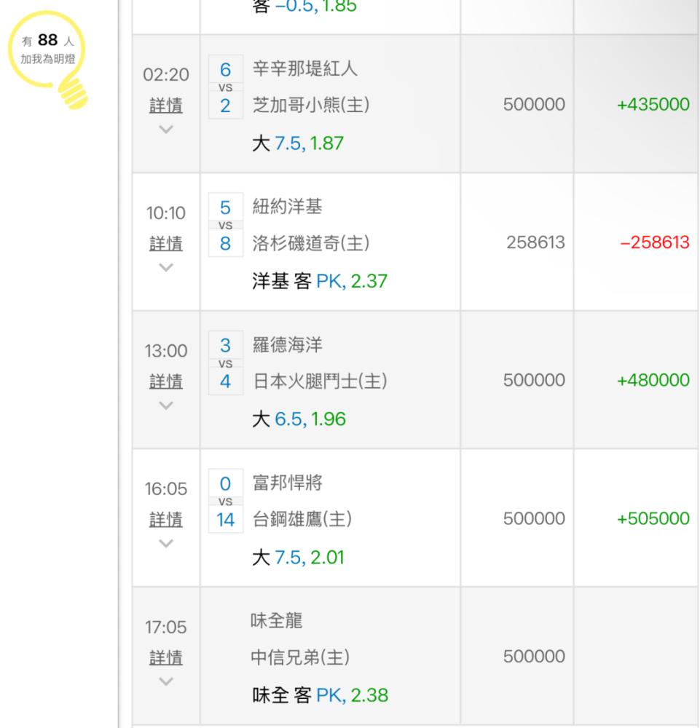The width and height of the screenshot is (700, 728).
Task: Expand chevron under 17:05 game details
Action: 166,681
